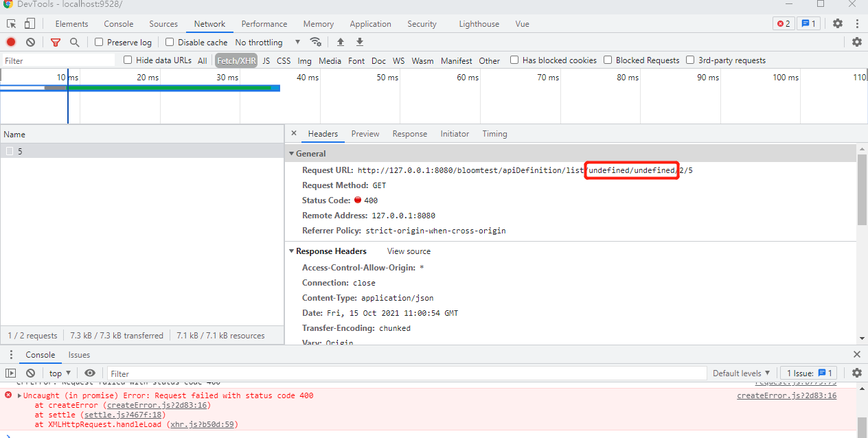Export HAR using the download arrow
The width and height of the screenshot is (868, 438).
click(x=360, y=42)
